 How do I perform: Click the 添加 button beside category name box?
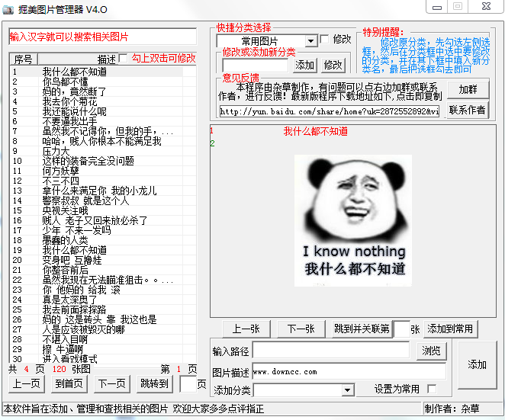coord(304,66)
